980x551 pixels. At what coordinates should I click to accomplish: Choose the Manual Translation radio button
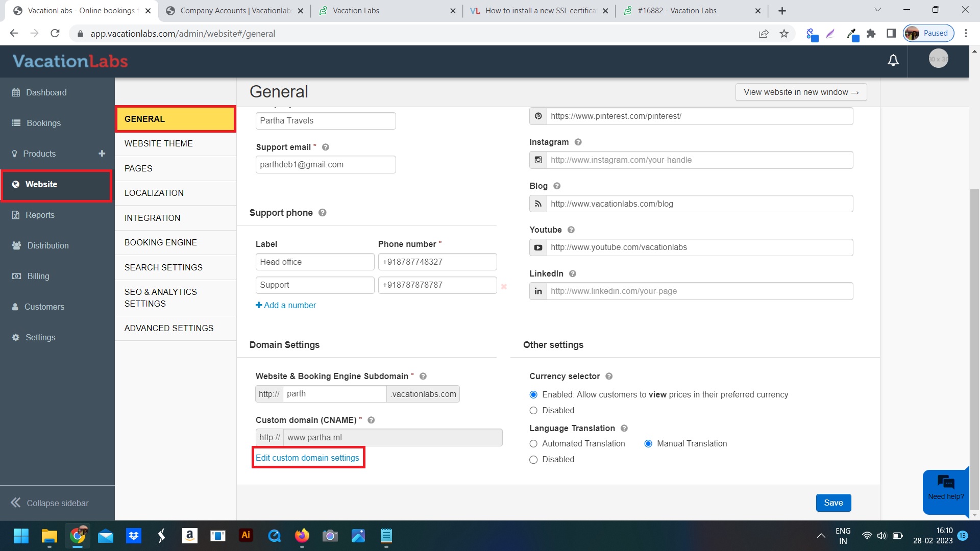click(648, 444)
